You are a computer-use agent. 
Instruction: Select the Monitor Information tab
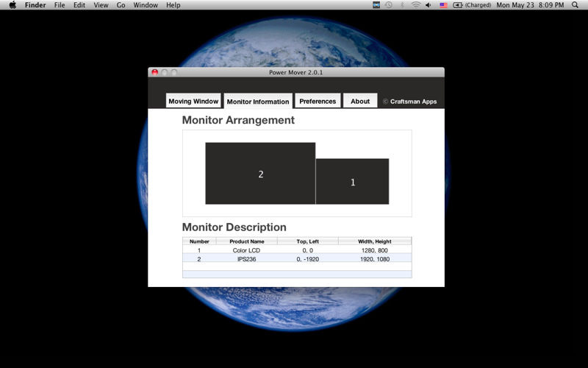(258, 101)
